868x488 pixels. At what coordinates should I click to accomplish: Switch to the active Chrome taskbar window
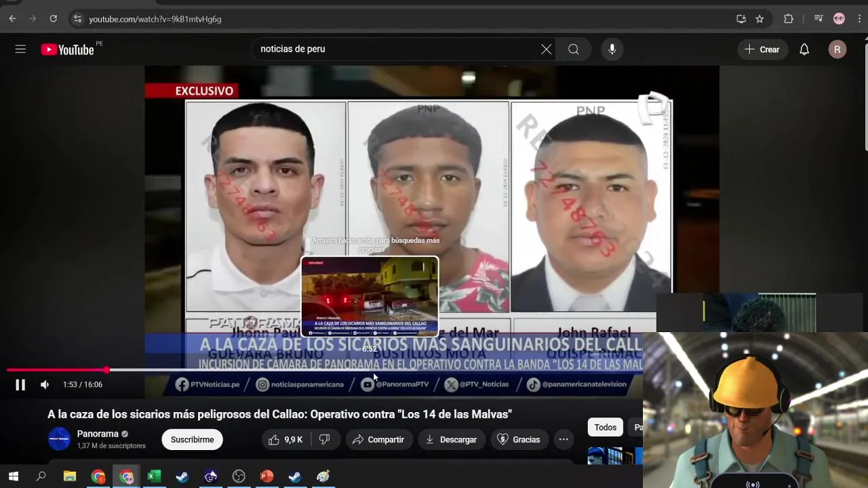coord(126,476)
